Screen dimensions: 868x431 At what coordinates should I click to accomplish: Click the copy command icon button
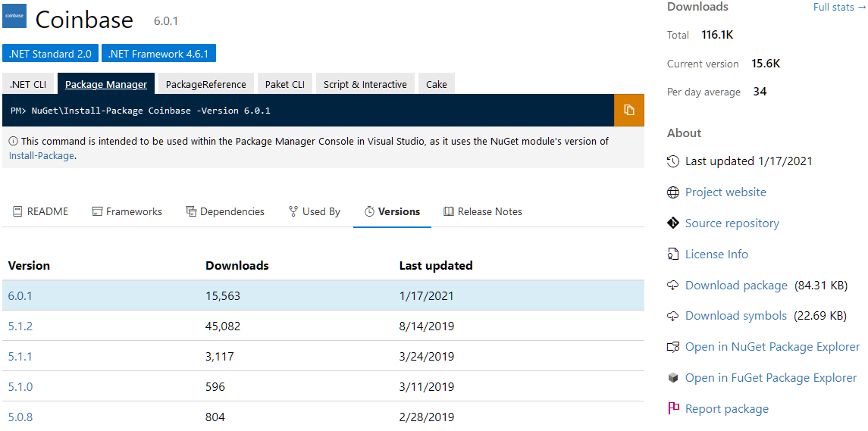pyautogui.click(x=629, y=110)
